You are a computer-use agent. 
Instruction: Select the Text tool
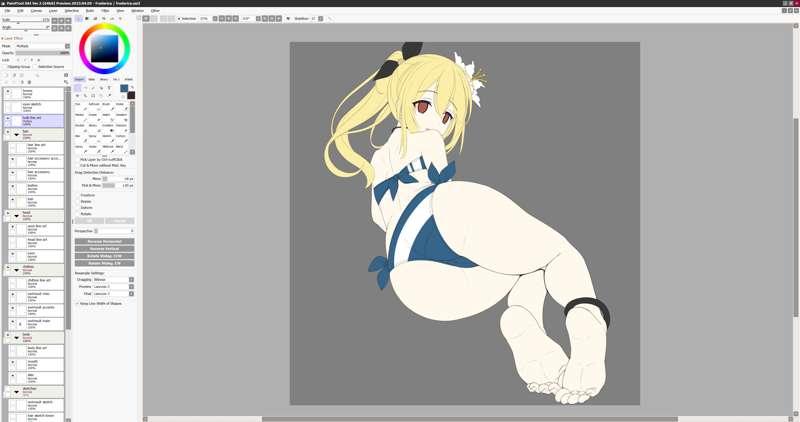109,88
